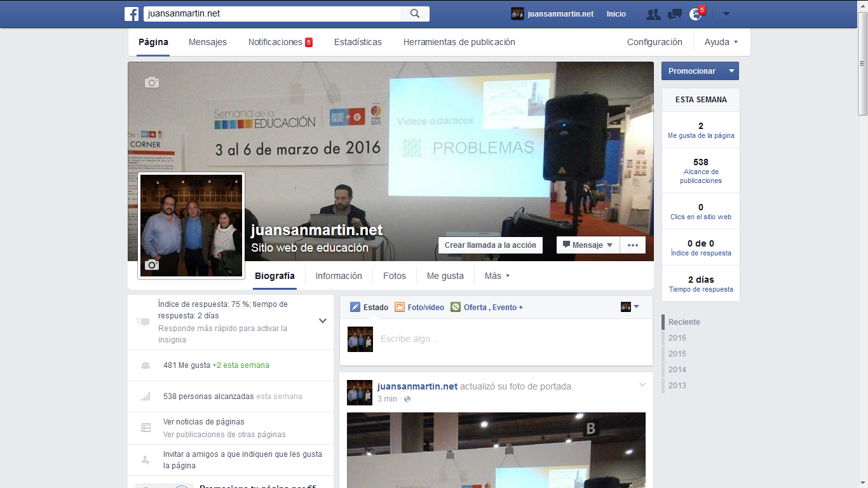The height and width of the screenshot is (488, 868).
Task: Open the Mensaje dropdown button
Action: (x=588, y=245)
